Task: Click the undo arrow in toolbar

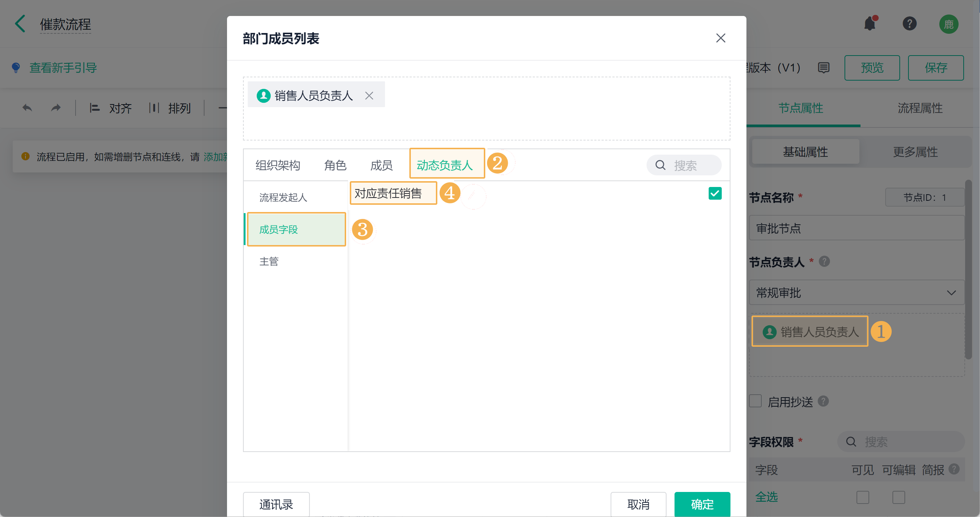Action: pyautogui.click(x=27, y=108)
